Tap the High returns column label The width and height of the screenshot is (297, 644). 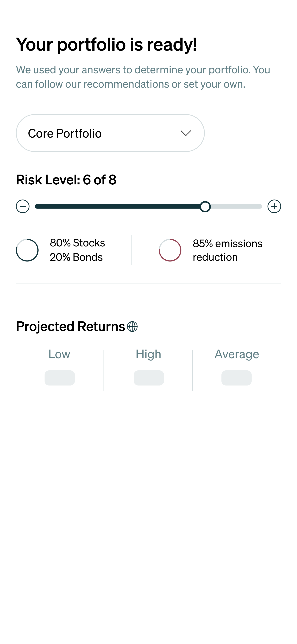(x=148, y=354)
